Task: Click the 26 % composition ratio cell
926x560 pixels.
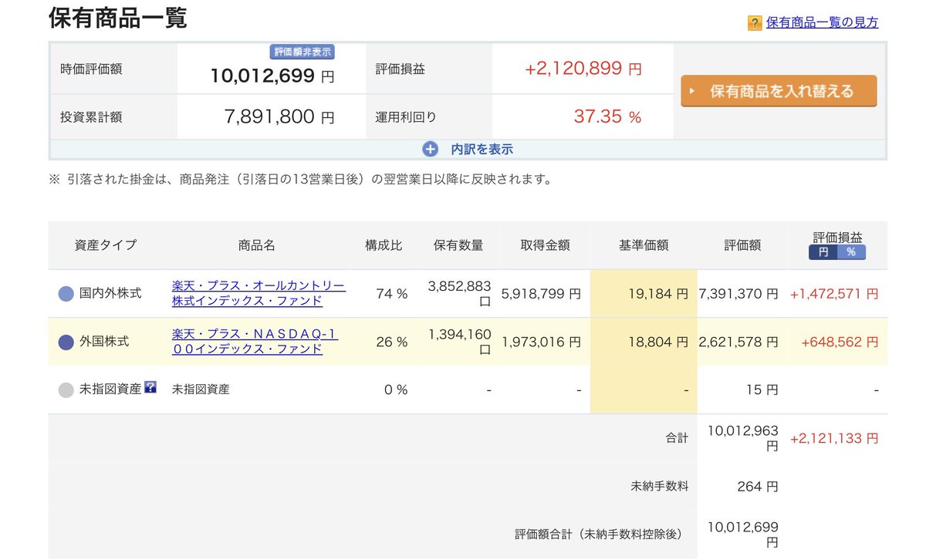Action: (x=391, y=342)
